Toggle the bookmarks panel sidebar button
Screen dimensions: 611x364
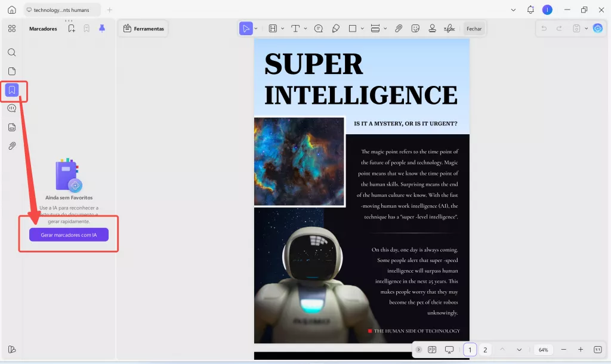pos(11,90)
